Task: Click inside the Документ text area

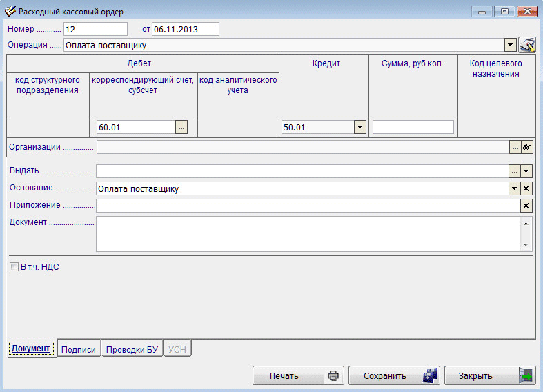Action: (308, 234)
